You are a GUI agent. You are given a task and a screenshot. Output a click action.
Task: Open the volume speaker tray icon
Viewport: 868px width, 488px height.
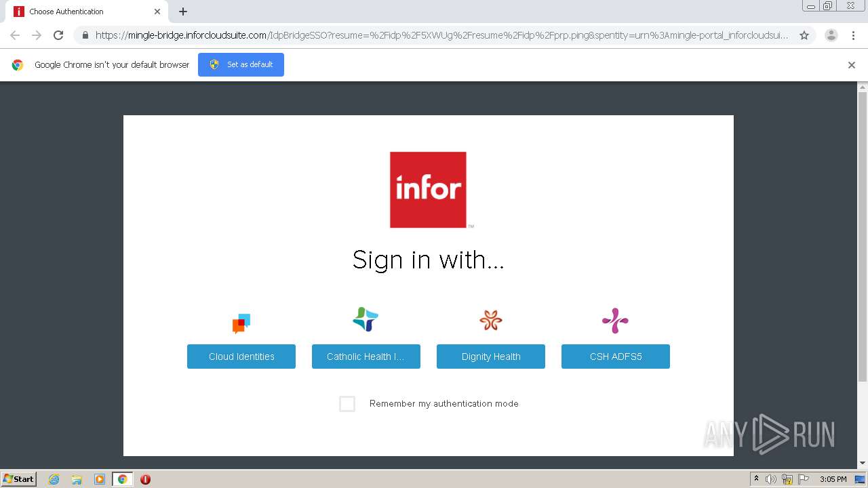click(771, 479)
